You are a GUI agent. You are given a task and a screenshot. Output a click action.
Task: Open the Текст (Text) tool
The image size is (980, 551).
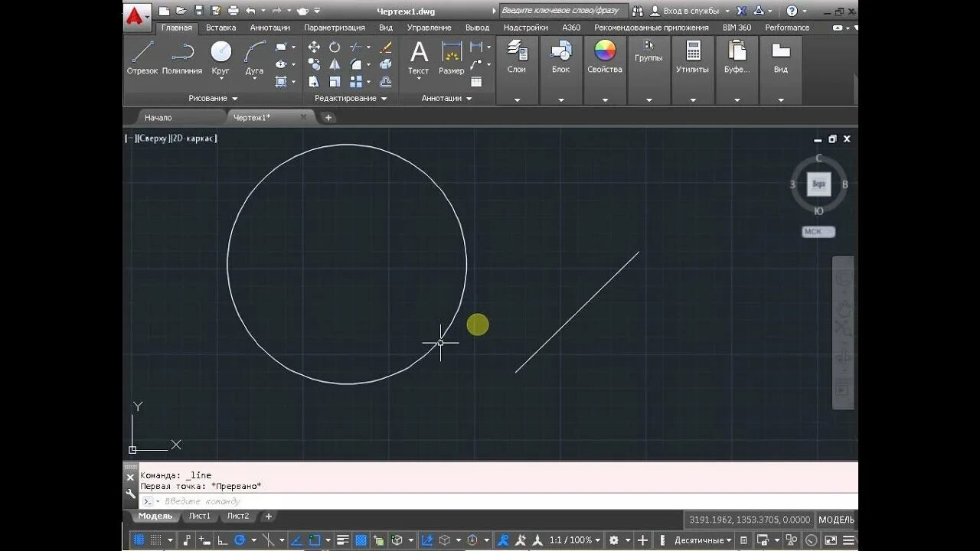(x=419, y=58)
